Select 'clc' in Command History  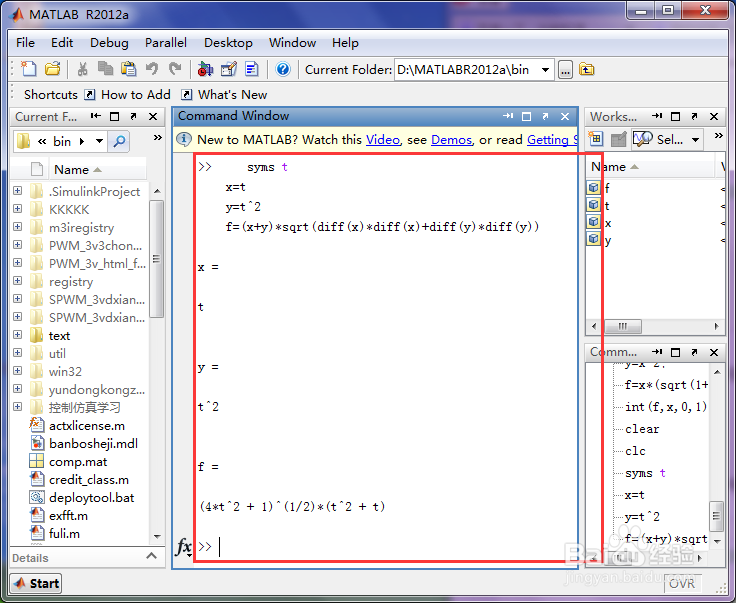point(635,451)
